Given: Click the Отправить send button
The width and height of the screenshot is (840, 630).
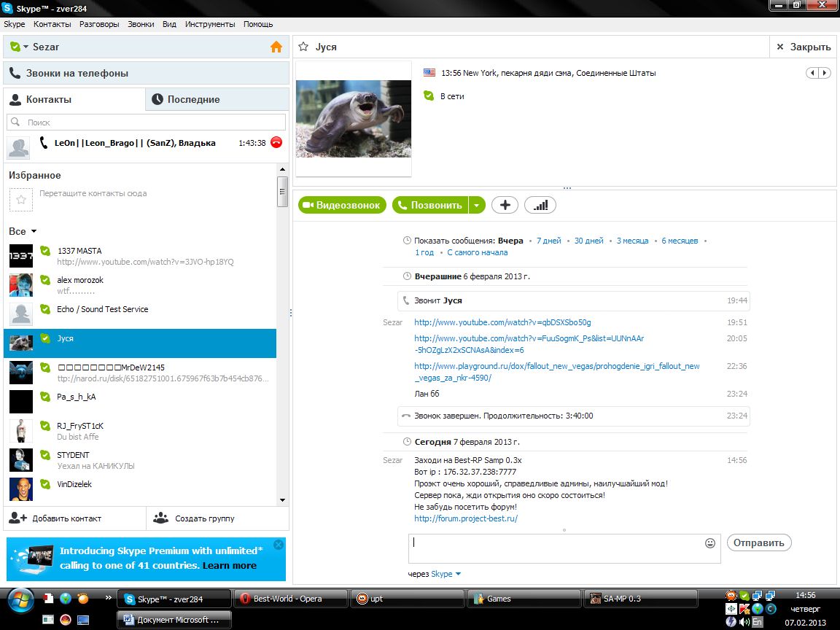Looking at the screenshot, I should 758,542.
